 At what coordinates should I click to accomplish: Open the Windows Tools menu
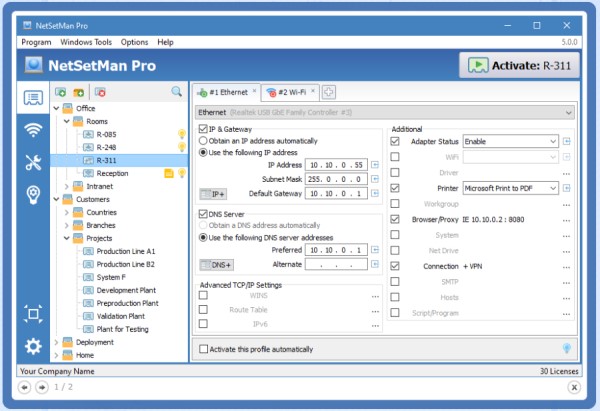click(86, 42)
